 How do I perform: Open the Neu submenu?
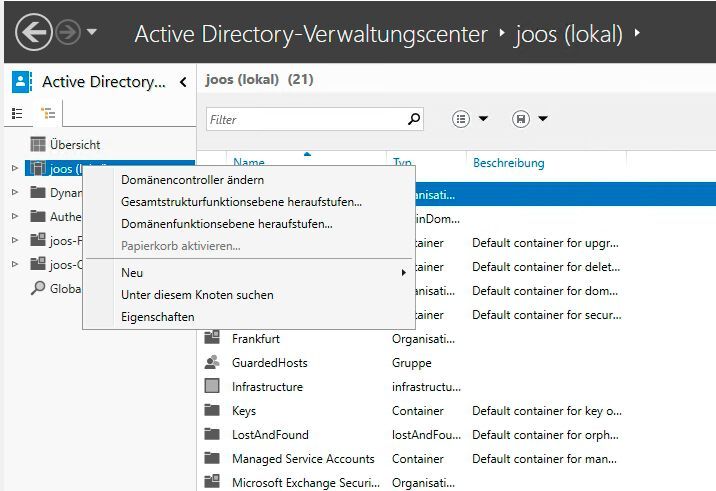(x=249, y=273)
